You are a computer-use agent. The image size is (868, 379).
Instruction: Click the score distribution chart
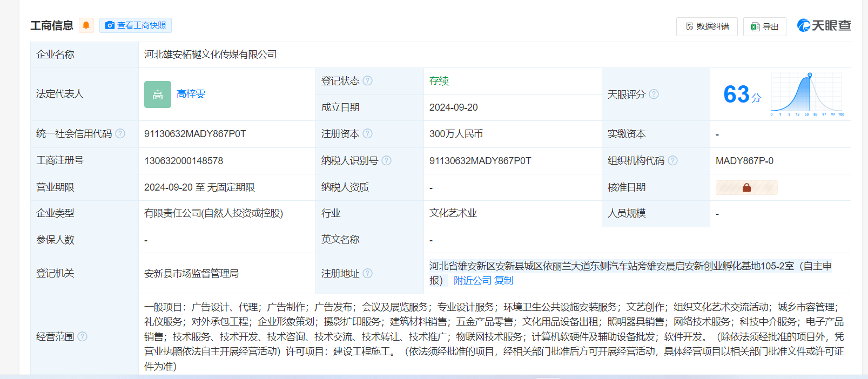click(x=807, y=94)
